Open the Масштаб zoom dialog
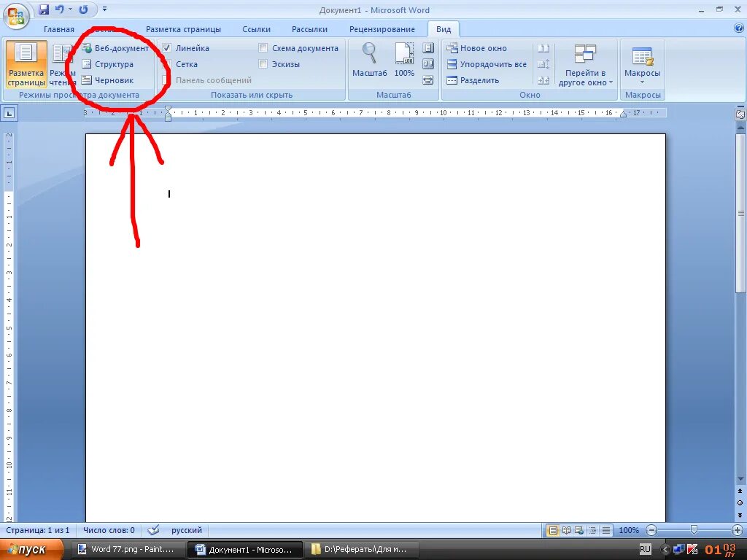This screenshot has width=747, height=560. coord(369,60)
